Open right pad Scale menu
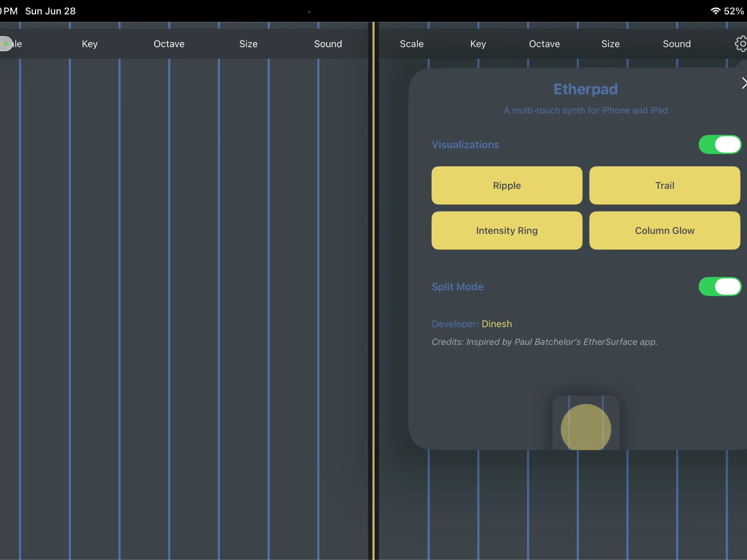Viewport: 747px width, 560px height. click(412, 44)
